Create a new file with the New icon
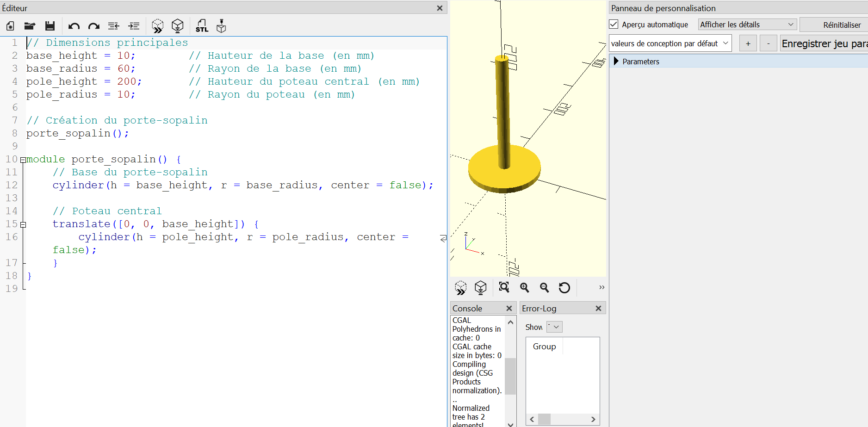This screenshot has height=427, width=868. 10,26
